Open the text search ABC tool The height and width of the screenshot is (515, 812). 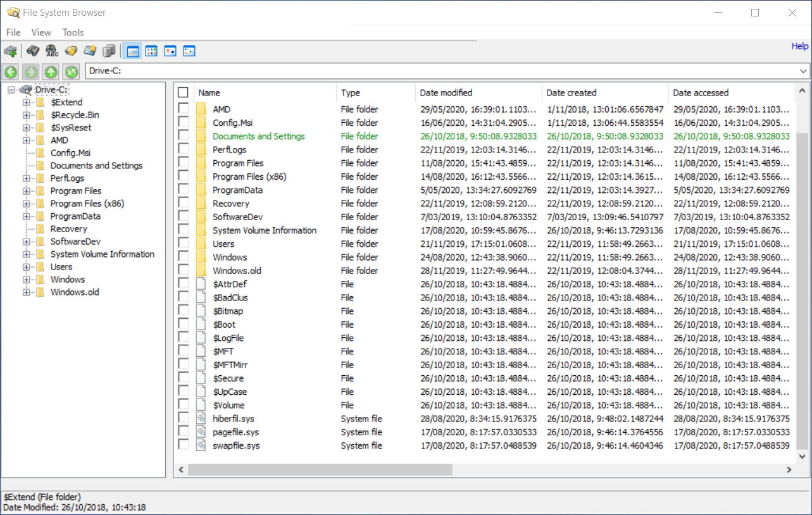click(x=52, y=51)
